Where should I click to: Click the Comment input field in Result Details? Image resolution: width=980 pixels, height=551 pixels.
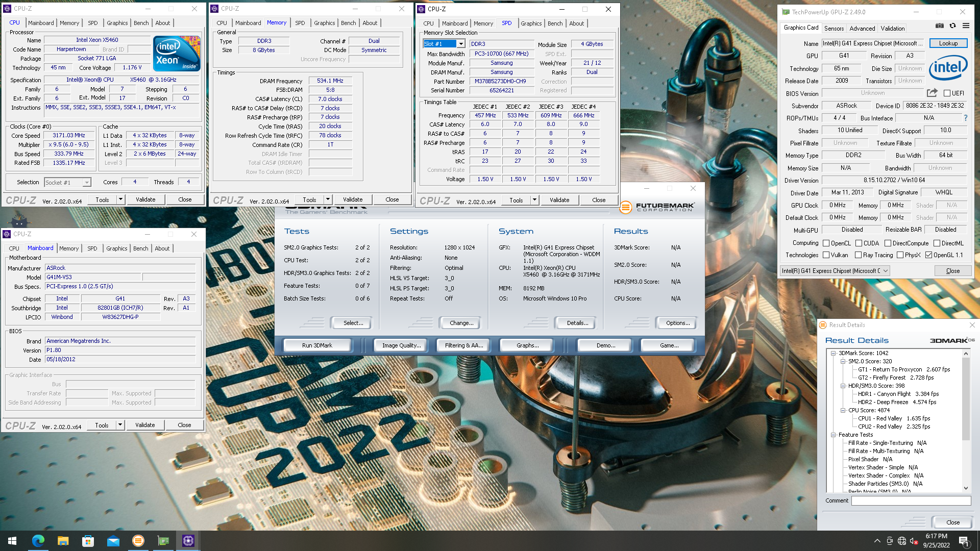[911, 501]
